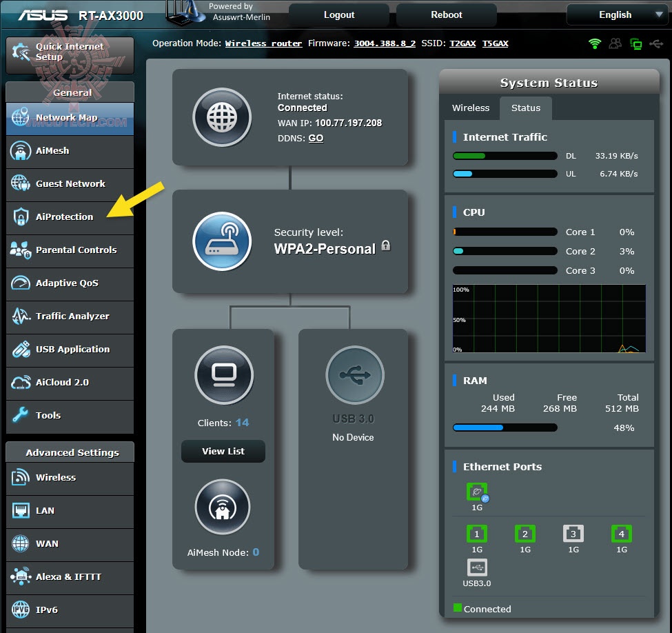Open the AiMesh menu item

(x=70, y=152)
